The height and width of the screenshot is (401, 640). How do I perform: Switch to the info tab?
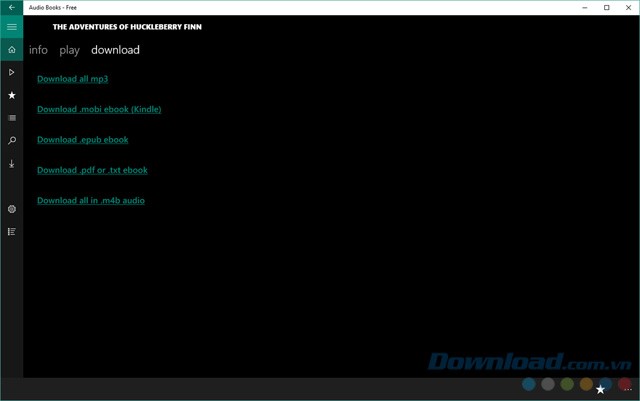pyautogui.click(x=38, y=50)
